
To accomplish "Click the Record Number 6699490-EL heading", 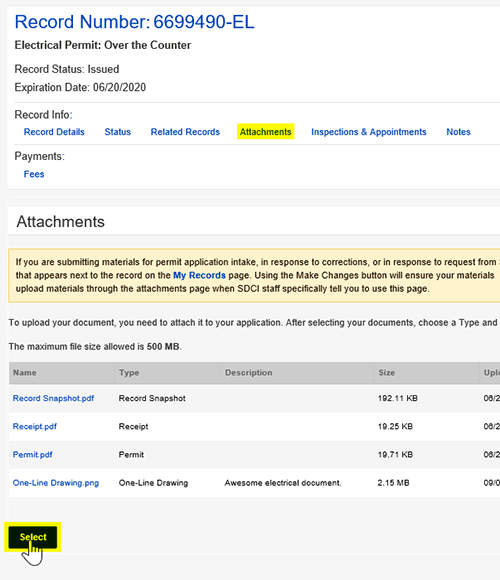I will (x=135, y=22).
